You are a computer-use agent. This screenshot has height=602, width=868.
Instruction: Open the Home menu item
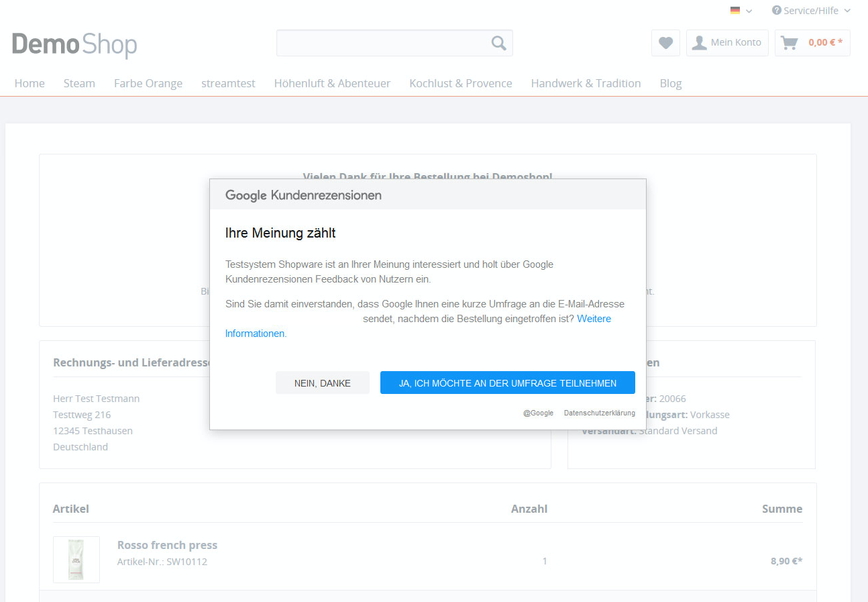click(x=30, y=83)
